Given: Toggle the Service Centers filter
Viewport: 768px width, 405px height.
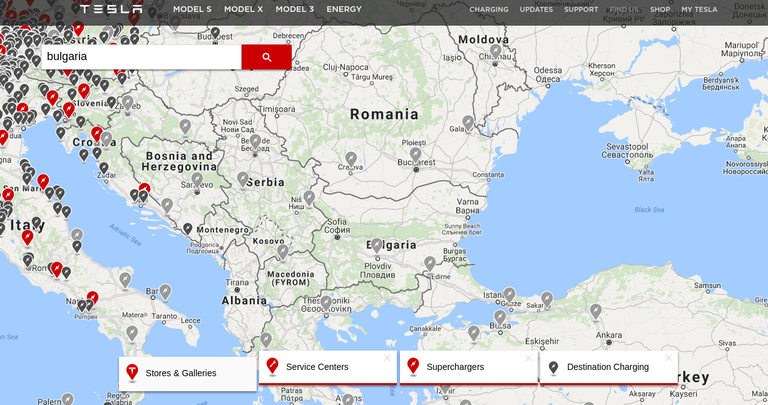Looking at the screenshot, I should (317, 367).
